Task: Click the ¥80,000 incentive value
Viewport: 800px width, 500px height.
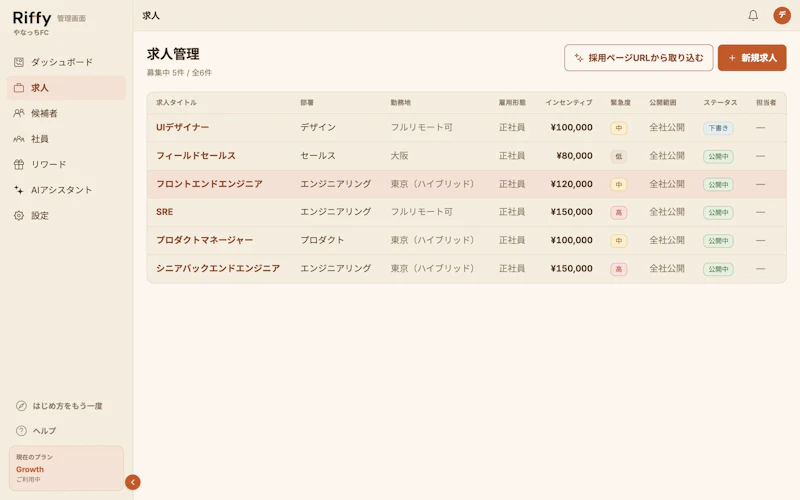Action: 574,156
